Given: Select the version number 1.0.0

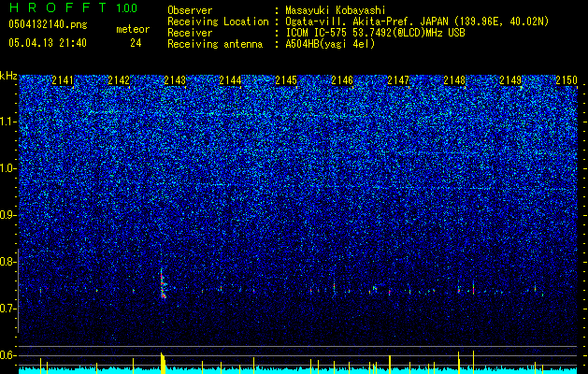Looking at the screenshot, I should 126,7.
